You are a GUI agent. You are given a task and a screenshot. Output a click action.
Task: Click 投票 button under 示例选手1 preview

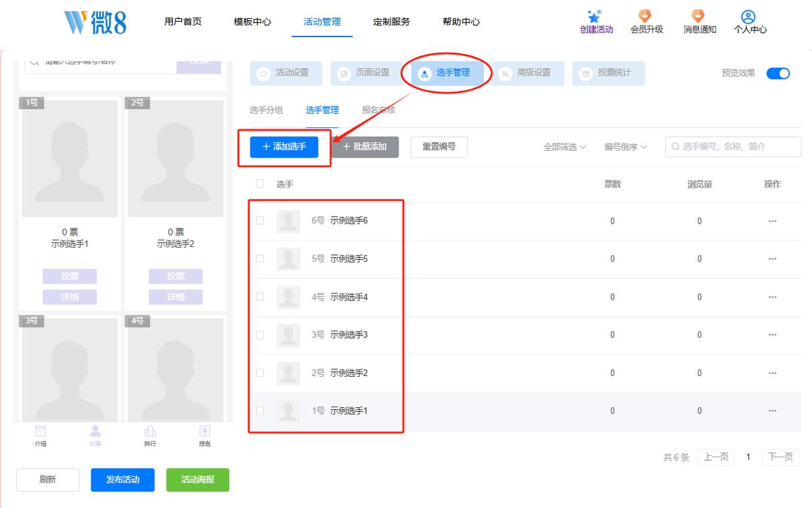coord(70,276)
